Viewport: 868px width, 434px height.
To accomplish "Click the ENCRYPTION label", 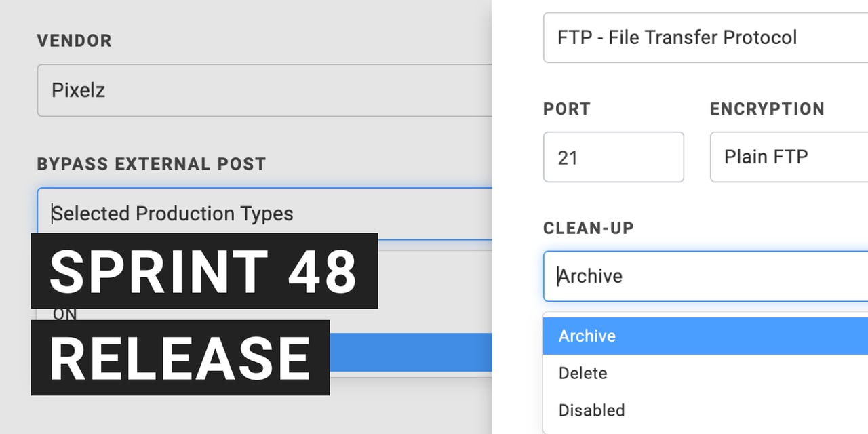I will click(x=767, y=109).
